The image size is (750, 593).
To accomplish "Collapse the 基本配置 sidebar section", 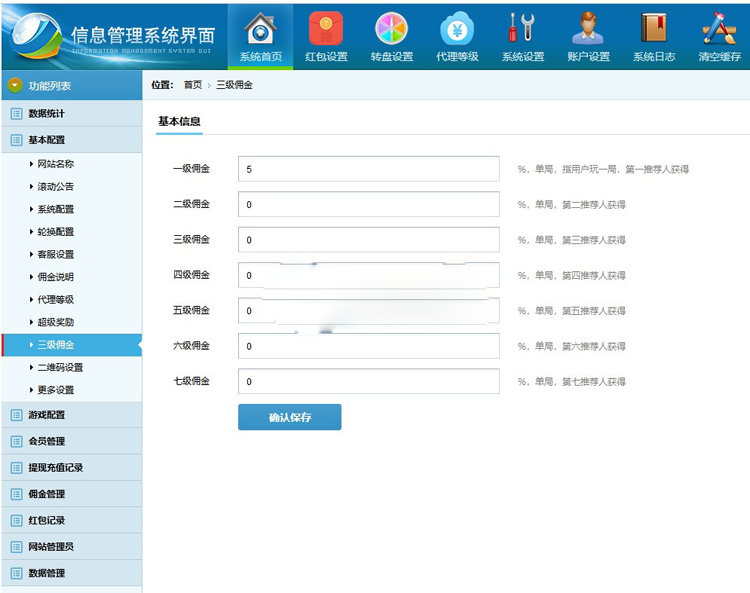I will [46, 140].
